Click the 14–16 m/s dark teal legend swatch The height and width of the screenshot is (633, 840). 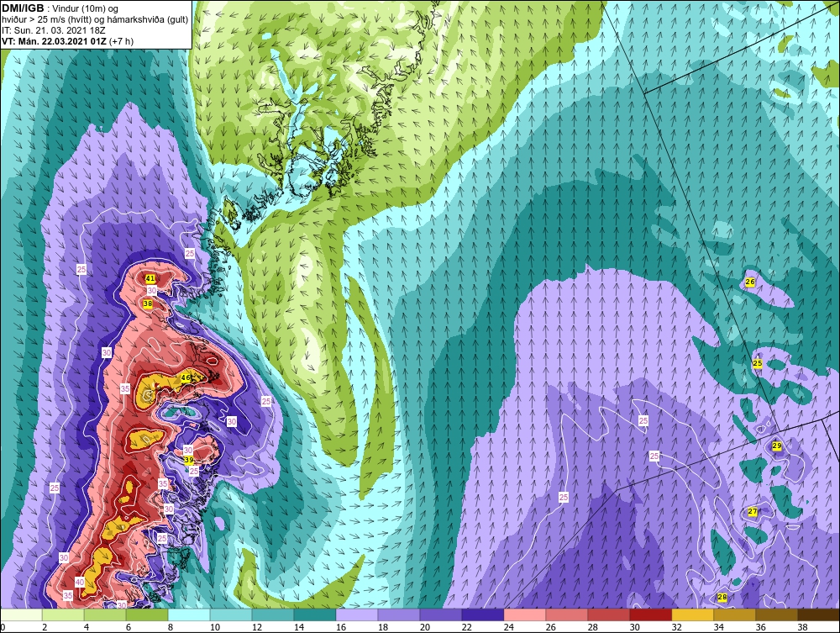pos(315,615)
